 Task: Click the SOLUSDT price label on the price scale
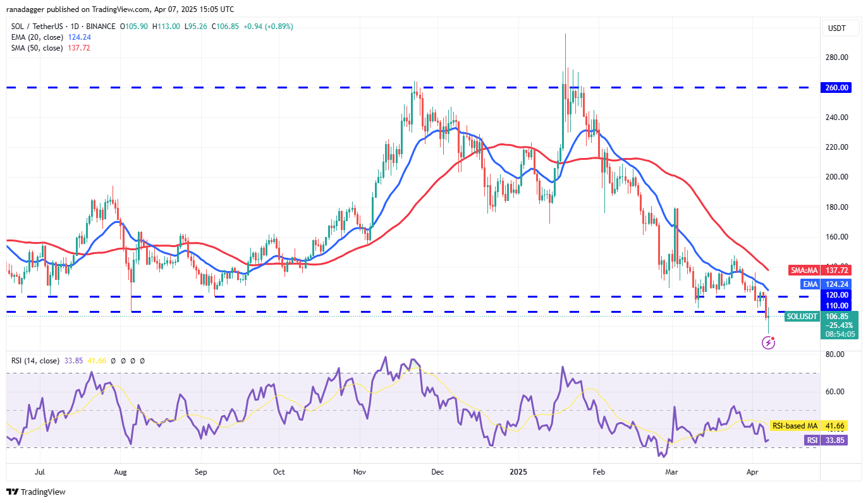pos(802,316)
